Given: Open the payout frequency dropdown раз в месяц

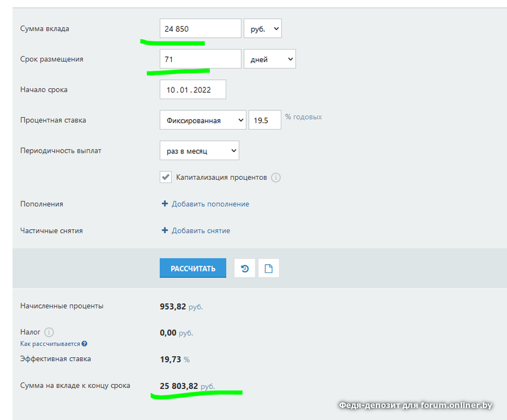Looking at the screenshot, I should coord(200,150).
